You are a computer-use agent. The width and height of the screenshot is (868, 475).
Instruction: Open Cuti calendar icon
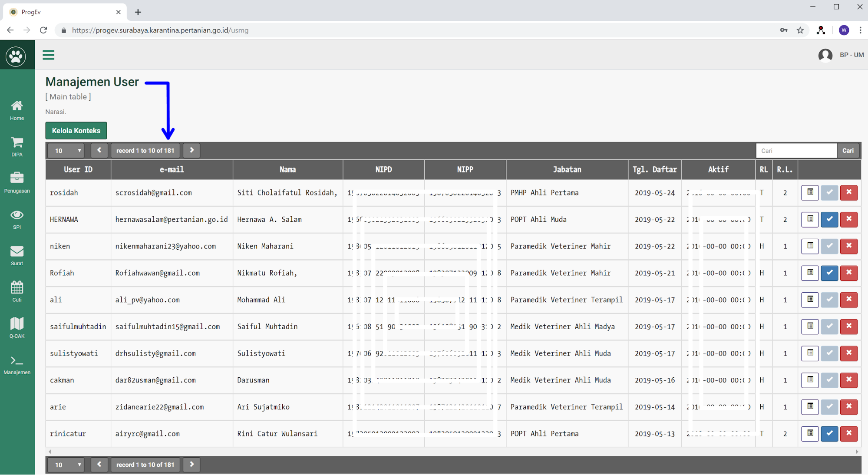[17, 292]
